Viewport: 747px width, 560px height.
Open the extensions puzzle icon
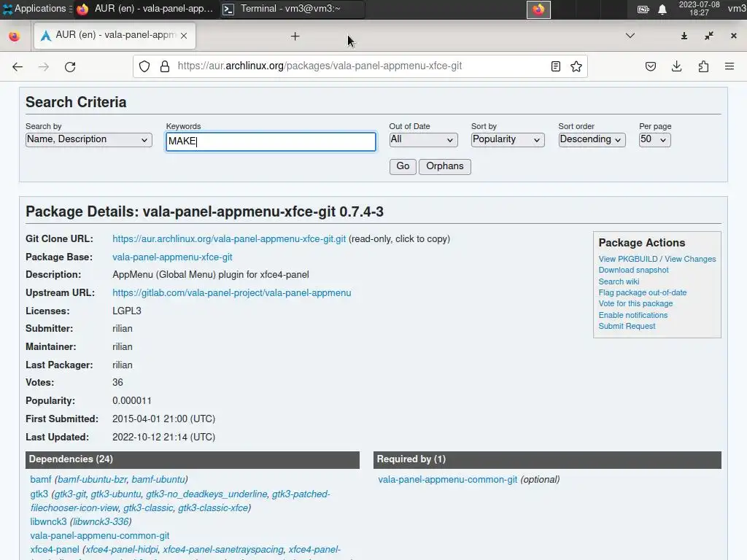coord(703,66)
